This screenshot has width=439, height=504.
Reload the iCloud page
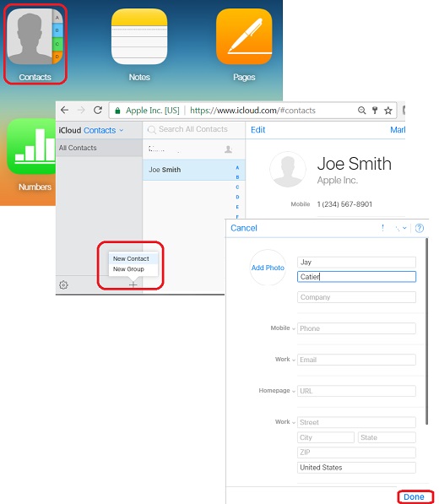pyautogui.click(x=98, y=111)
